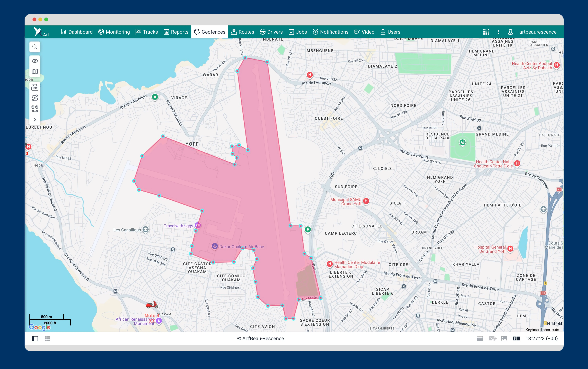Select the route path tool
Screen dimensions: 588x369
tap(35, 98)
